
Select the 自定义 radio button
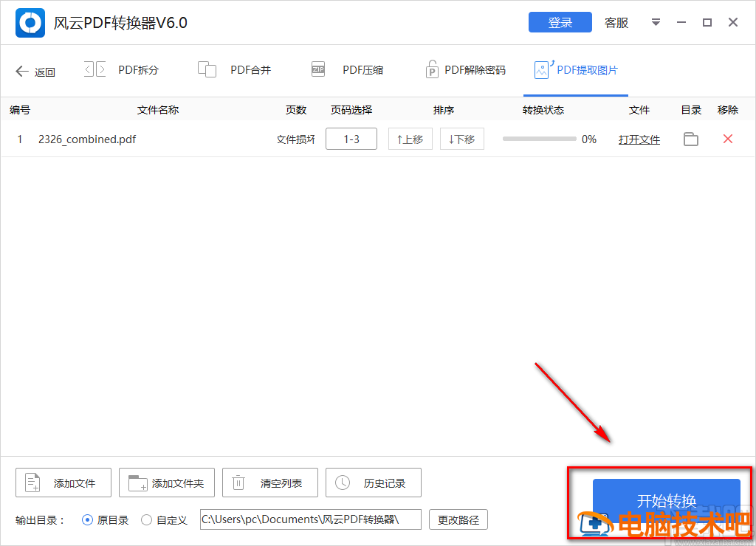pos(147,520)
